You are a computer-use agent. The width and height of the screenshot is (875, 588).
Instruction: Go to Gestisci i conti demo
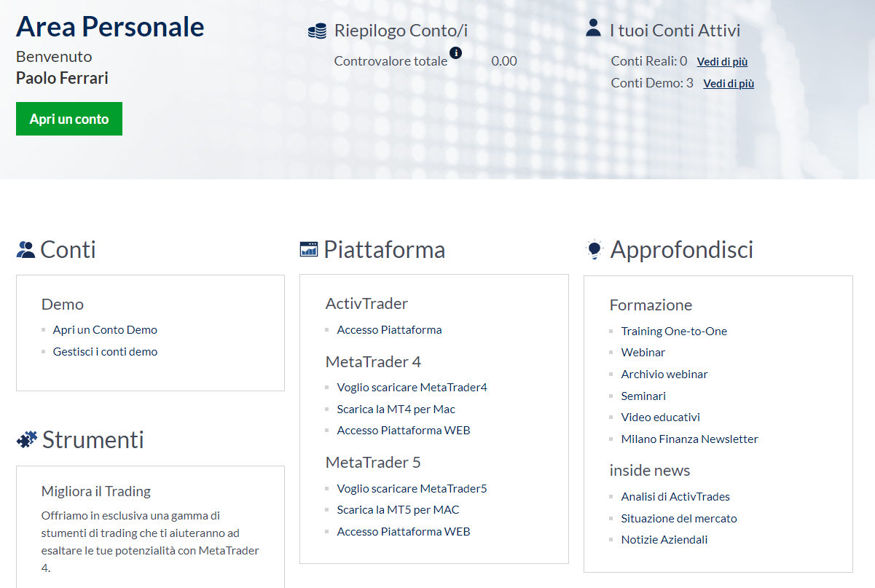tap(105, 352)
